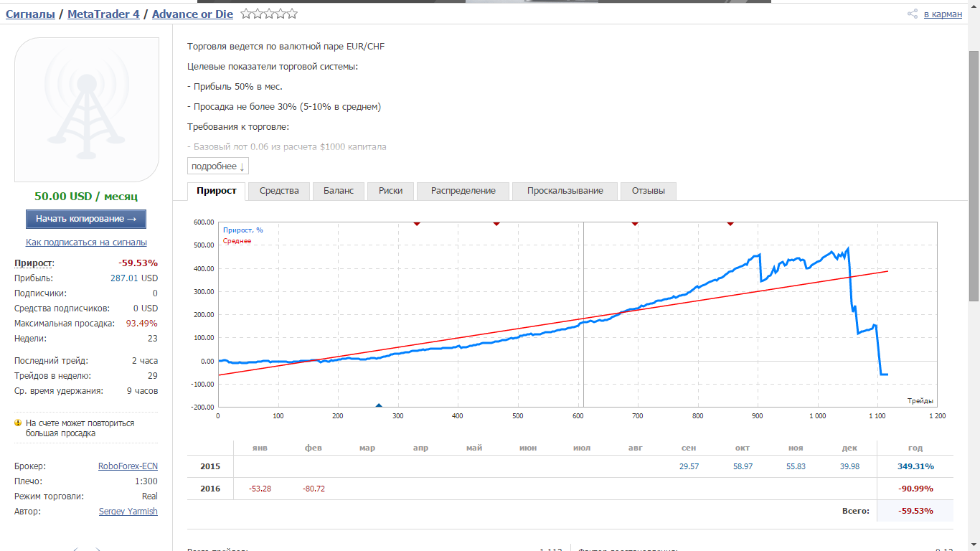The height and width of the screenshot is (551, 980).
Task: Click 2015 yearly total 349.31%
Action: (915, 466)
